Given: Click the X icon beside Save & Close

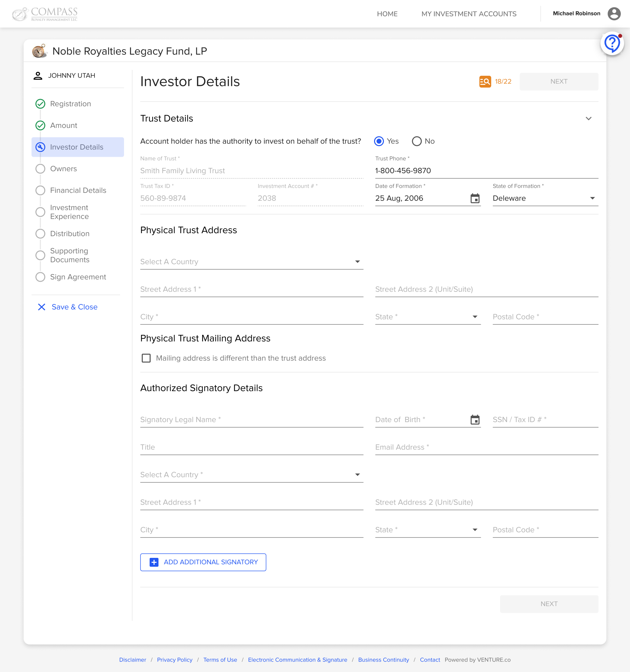Looking at the screenshot, I should pyautogui.click(x=42, y=307).
